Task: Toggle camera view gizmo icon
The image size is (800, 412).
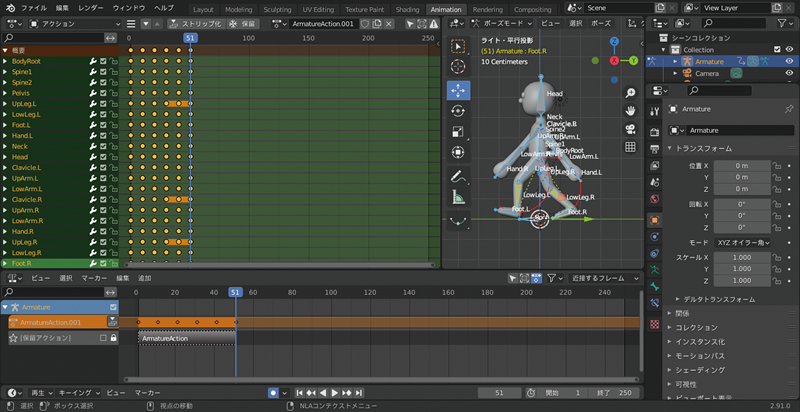Action: [x=631, y=128]
